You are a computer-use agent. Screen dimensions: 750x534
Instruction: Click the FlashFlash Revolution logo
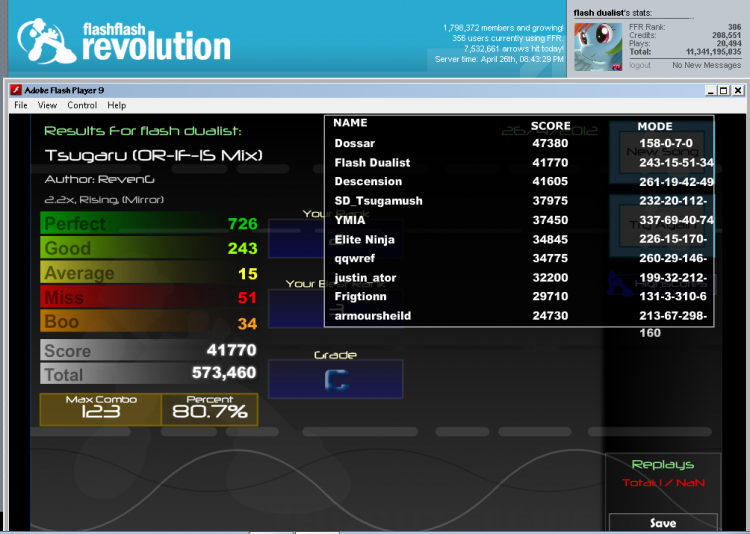tap(124, 41)
